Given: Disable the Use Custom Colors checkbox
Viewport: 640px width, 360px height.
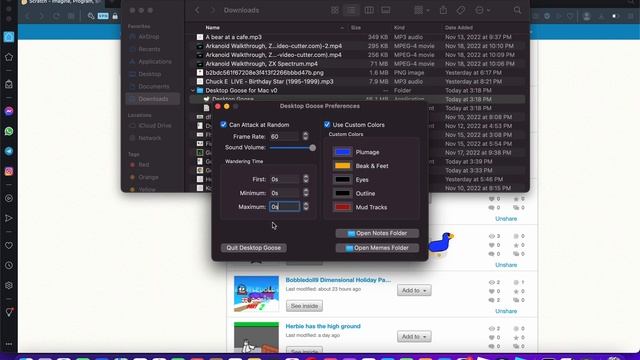Looking at the screenshot, I should tap(327, 124).
